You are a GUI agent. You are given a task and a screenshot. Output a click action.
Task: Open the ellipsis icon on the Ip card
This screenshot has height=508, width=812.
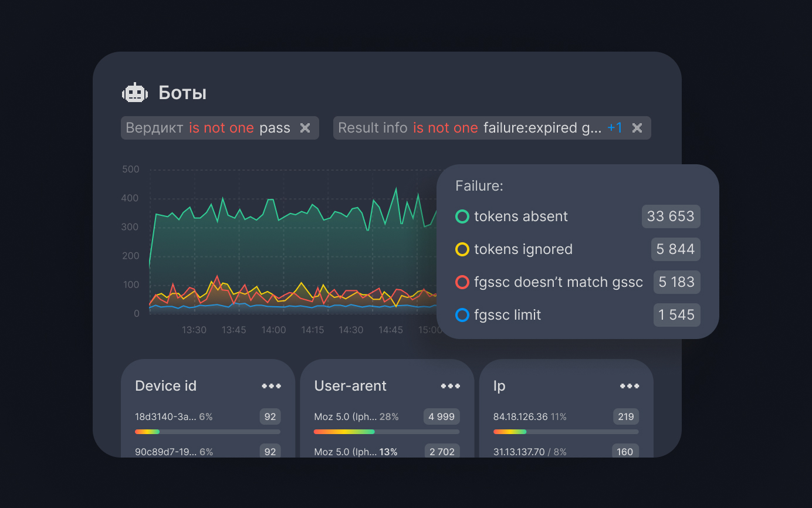[x=629, y=386]
